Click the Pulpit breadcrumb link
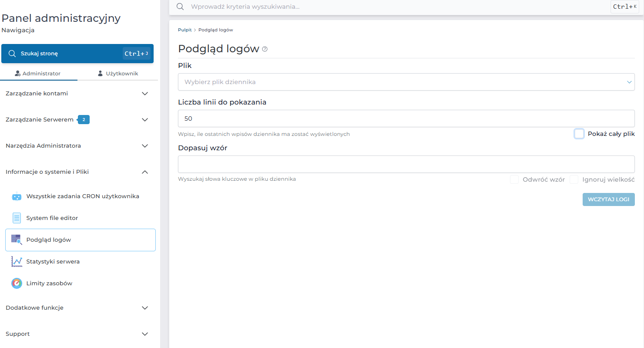 (184, 30)
